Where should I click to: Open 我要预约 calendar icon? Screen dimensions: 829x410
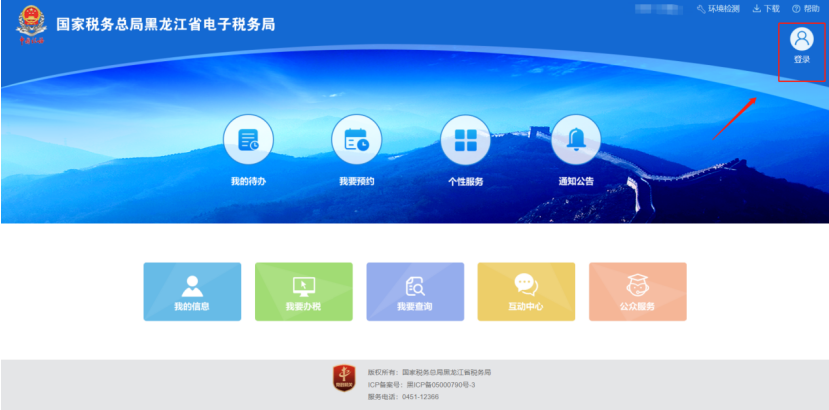(357, 140)
